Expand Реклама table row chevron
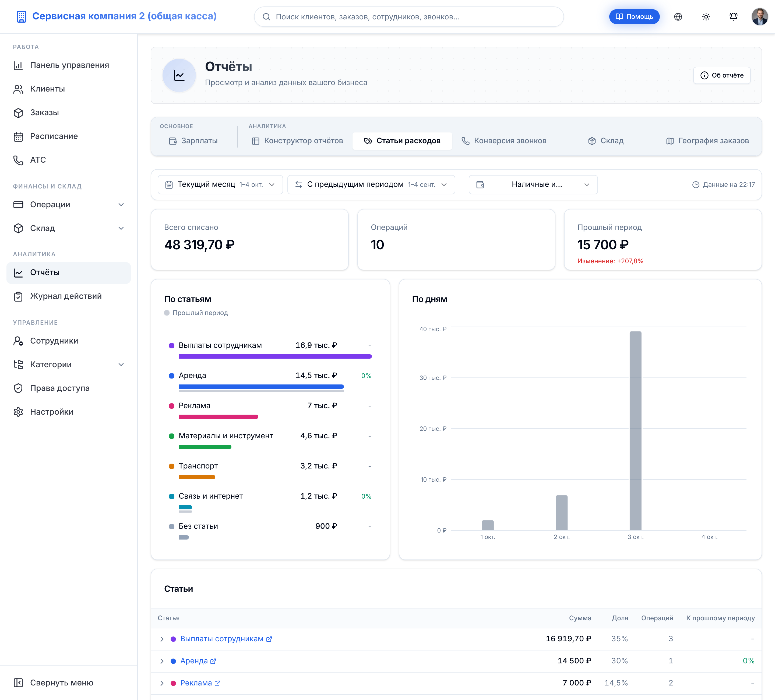Viewport: 775px width, 700px height. click(162, 683)
